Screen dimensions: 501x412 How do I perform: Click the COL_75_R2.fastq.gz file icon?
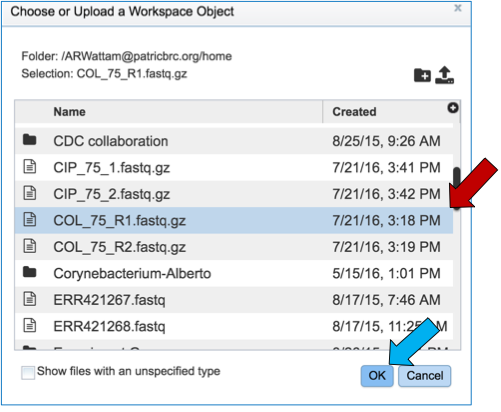(x=30, y=246)
